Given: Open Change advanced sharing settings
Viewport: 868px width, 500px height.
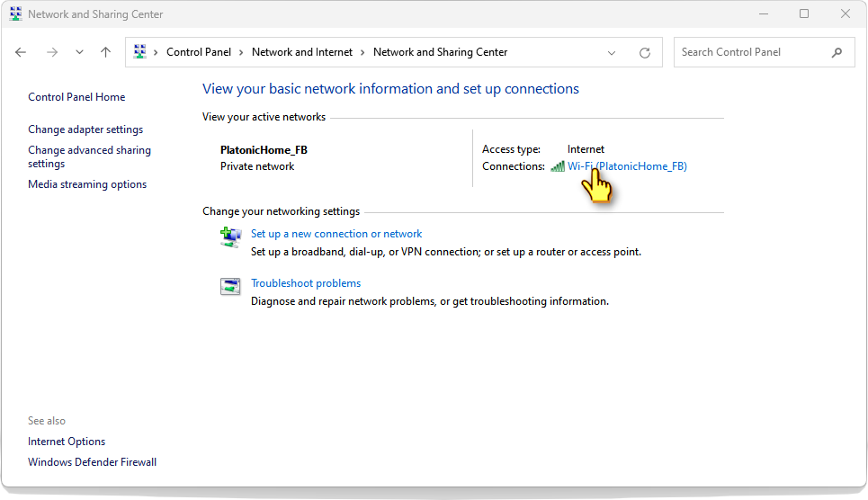Looking at the screenshot, I should click(89, 156).
